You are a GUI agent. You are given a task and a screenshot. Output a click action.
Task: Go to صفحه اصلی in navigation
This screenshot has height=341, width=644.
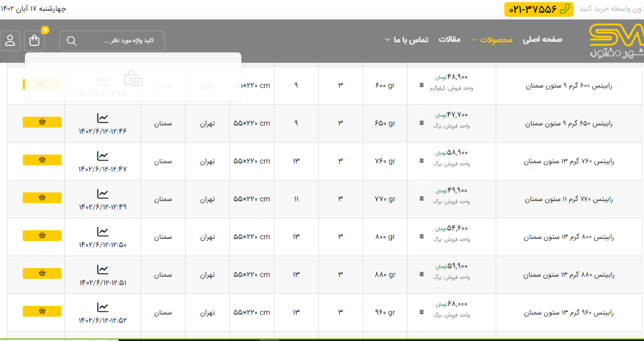pyautogui.click(x=542, y=39)
